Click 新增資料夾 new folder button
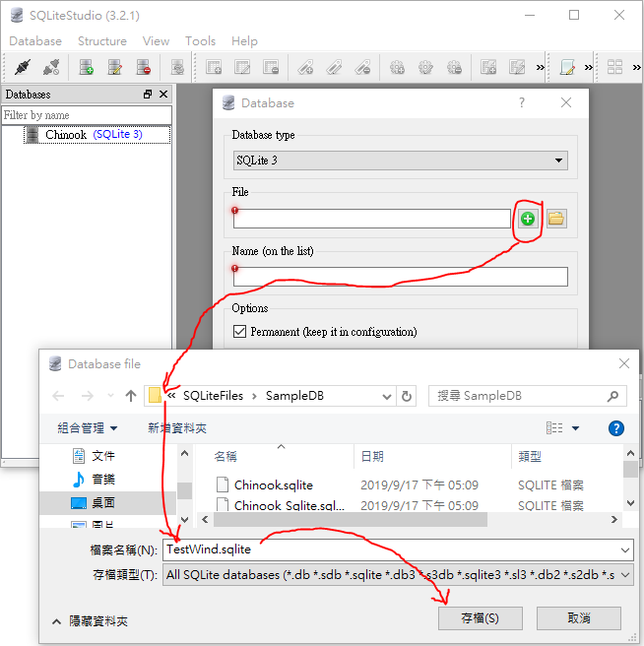The image size is (644, 646). [177, 428]
